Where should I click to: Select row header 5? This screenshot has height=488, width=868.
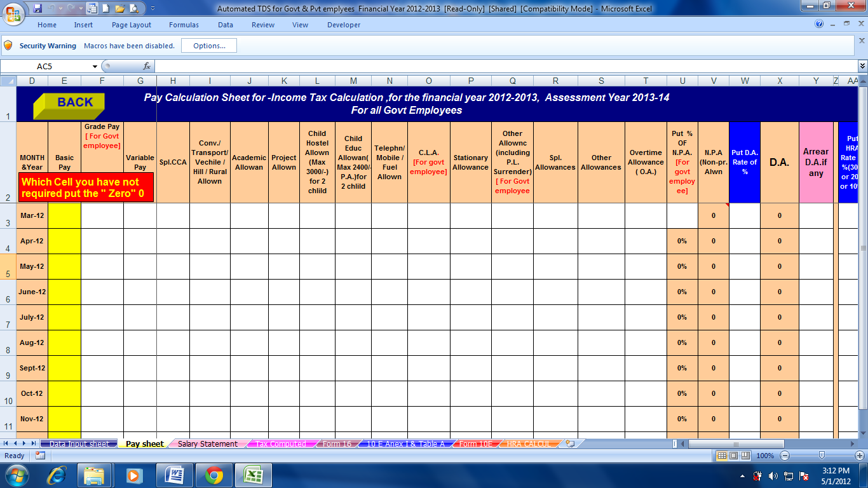(x=8, y=267)
